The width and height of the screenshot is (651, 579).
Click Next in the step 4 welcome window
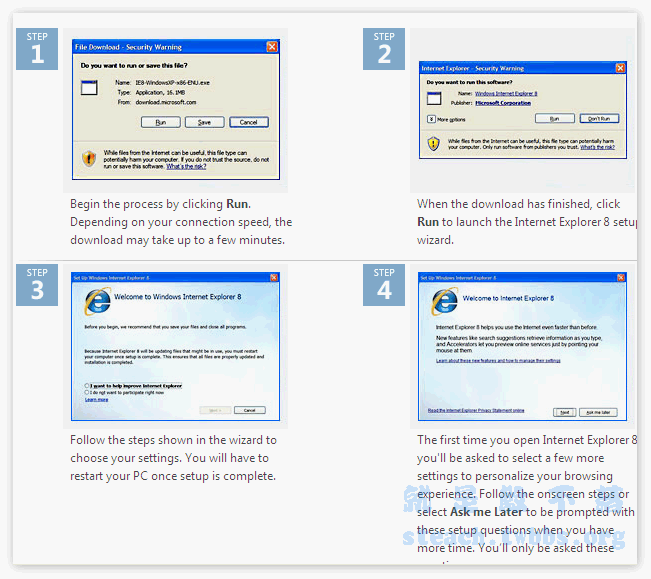[x=565, y=412]
